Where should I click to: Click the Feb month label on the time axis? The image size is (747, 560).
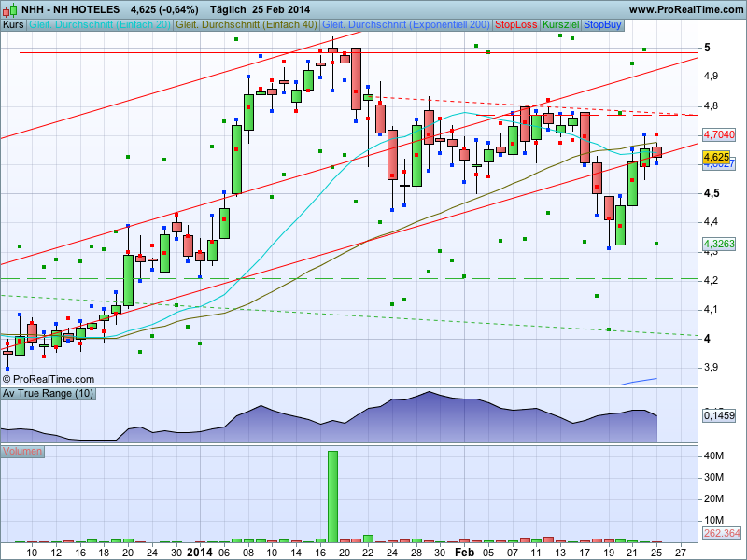(x=464, y=553)
